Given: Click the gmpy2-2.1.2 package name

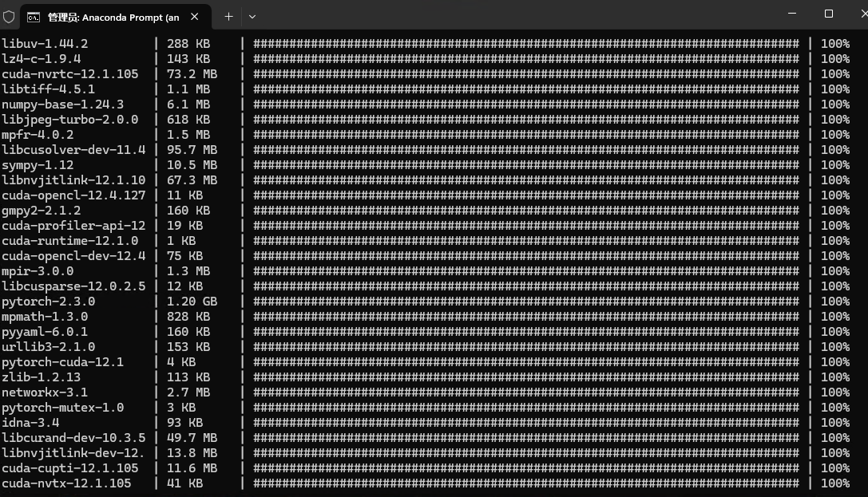Looking at the screenshot, I should (42, 211).
